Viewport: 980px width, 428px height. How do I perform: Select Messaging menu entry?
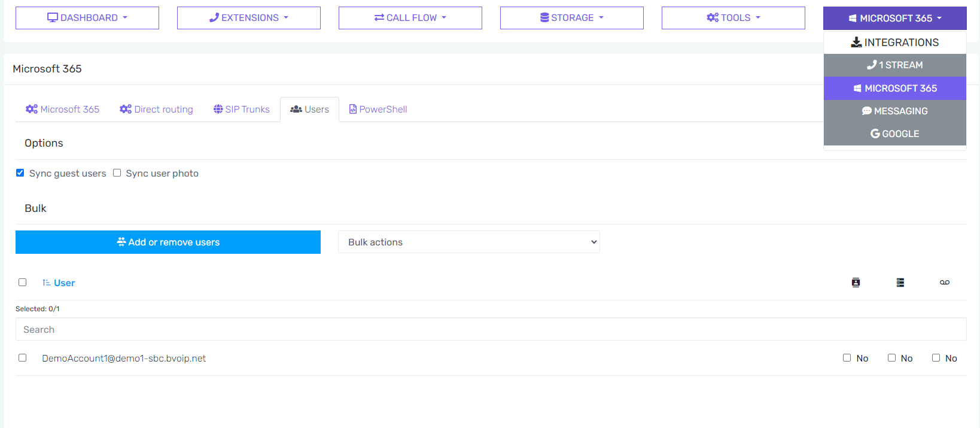coord(895,111)
